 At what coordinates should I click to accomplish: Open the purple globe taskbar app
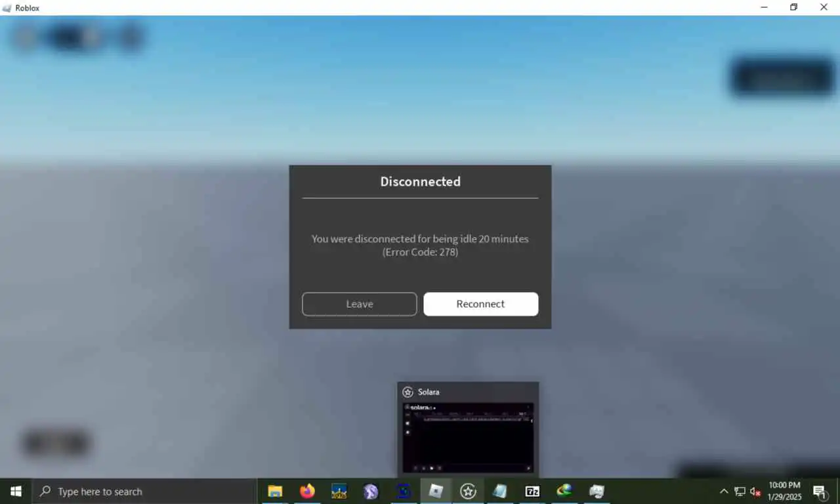tap(371, 492)
